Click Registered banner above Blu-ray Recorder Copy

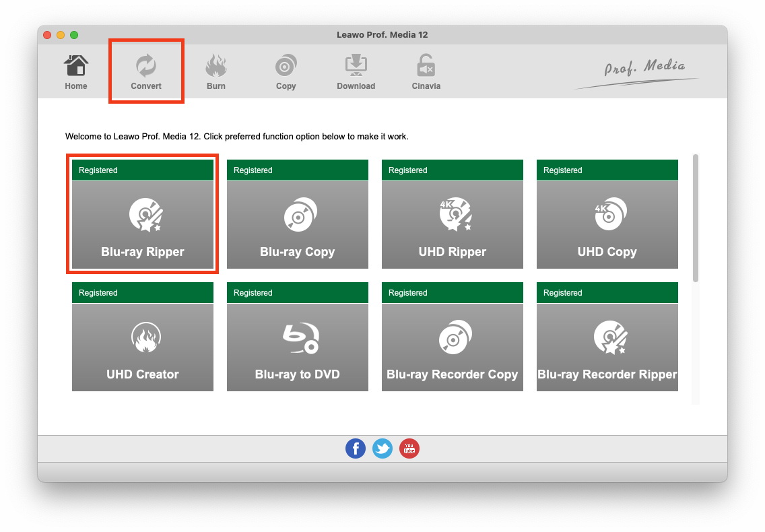453,292
